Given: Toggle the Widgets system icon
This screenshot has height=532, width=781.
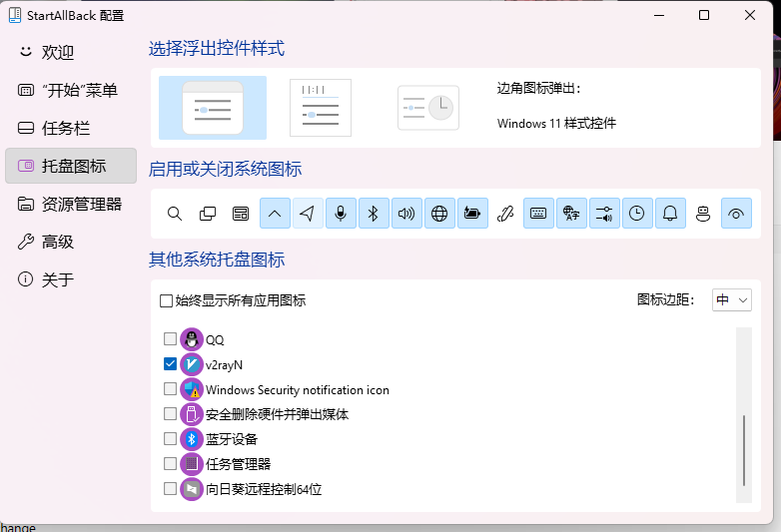Looking at the screenshot, I should [x=241, y=214].
